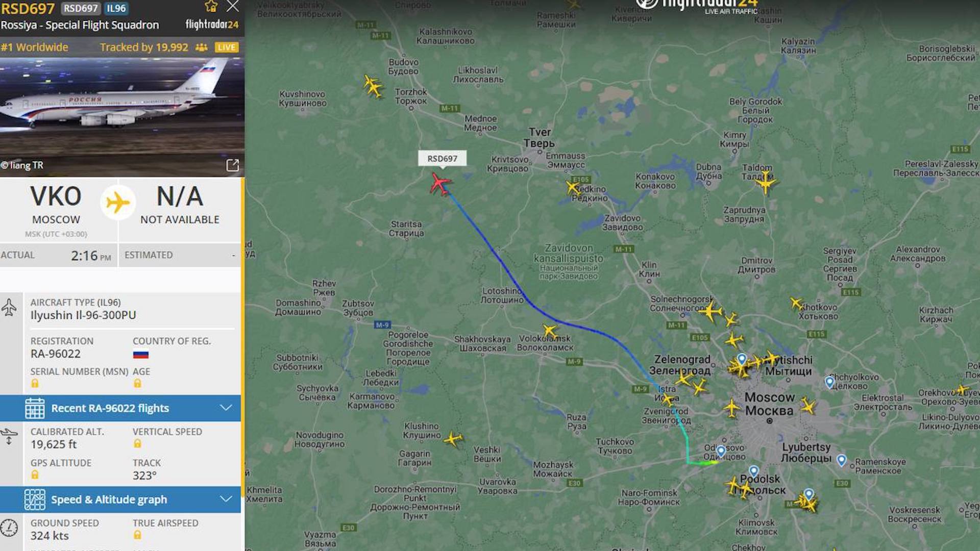
Task: Click the RSD697 grey callsign tag
Action: coord(81,9)
